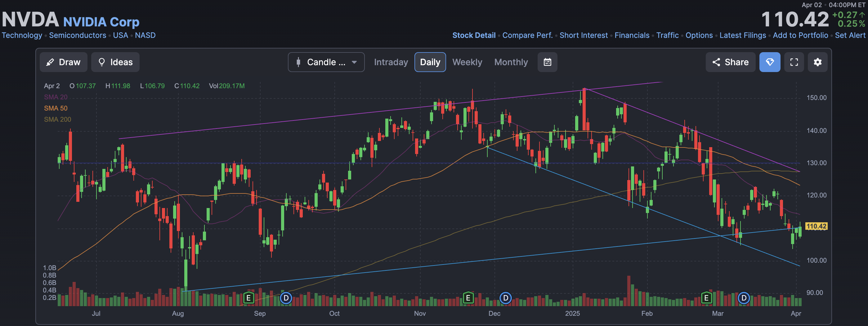Click the SMA 200 indicator label
This screenshot has width=868, height=326.
pyautogui.click(x=57, y=119)
